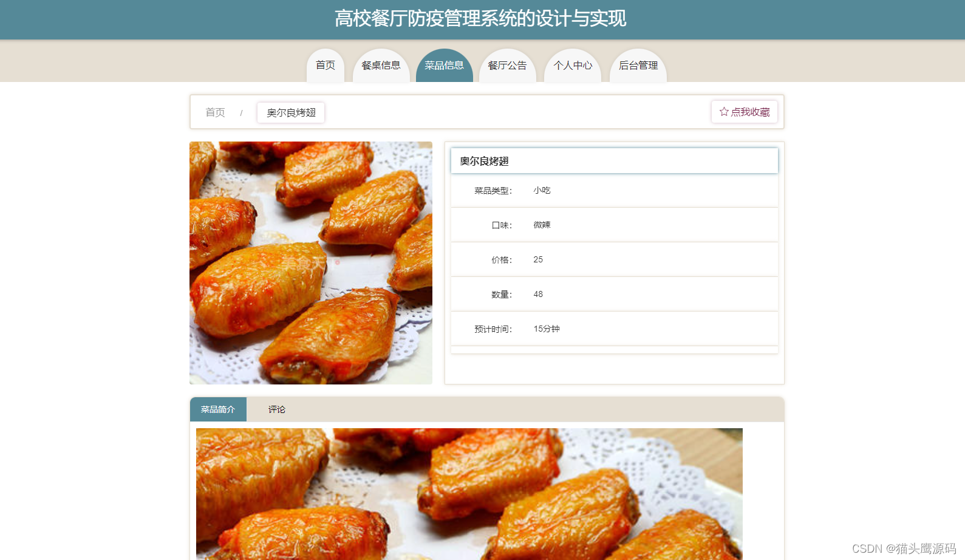Click the main chicken wings product image
Image resolution: width=965 pixels, height=560 pixels.
pos(311,263)
